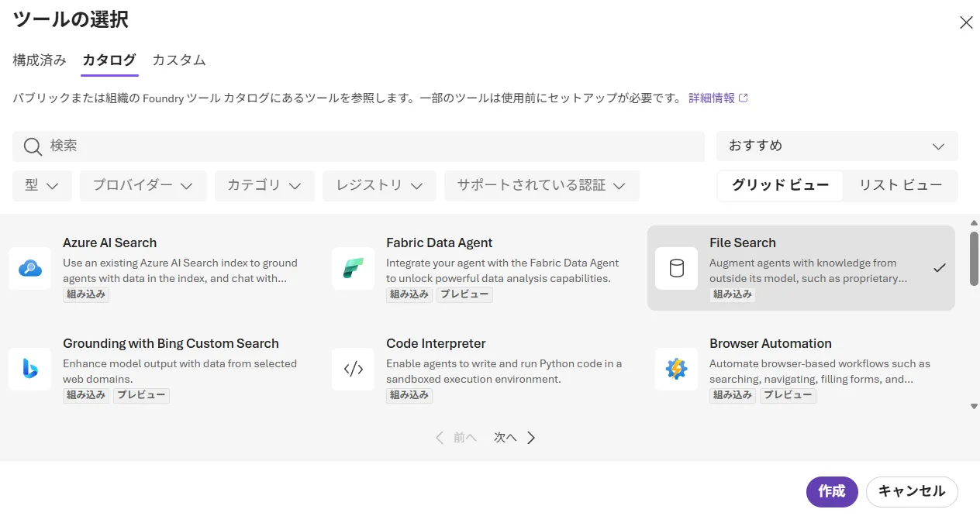This screenshot has height=516, width=980.
Task: Click external link icon beside 詳細情報
Action: (744, 98)
